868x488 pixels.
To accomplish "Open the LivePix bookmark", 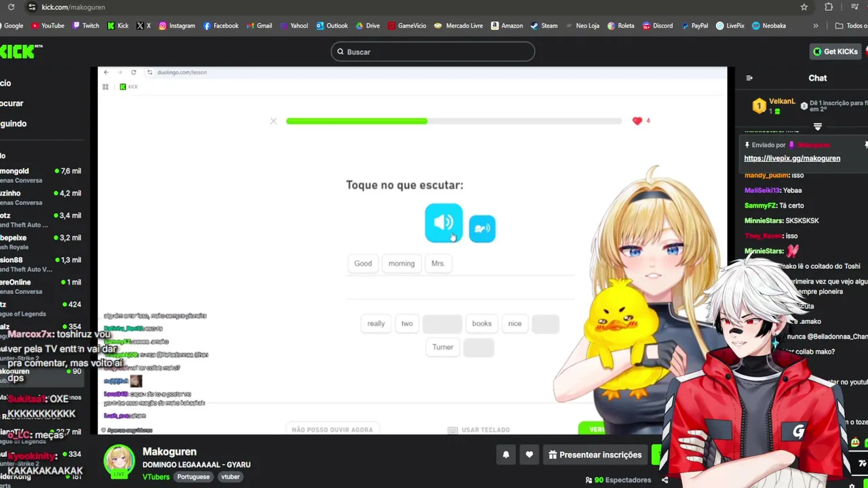I will coord(730,26).
